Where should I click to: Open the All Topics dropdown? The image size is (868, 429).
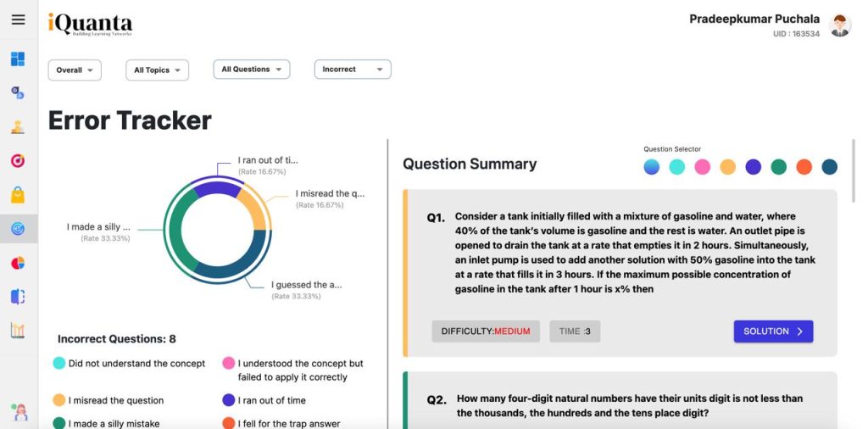point(157,70)
